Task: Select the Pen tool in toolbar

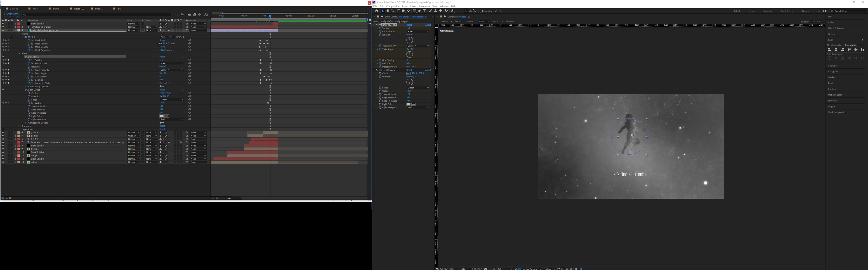Action: pos(420,11)
